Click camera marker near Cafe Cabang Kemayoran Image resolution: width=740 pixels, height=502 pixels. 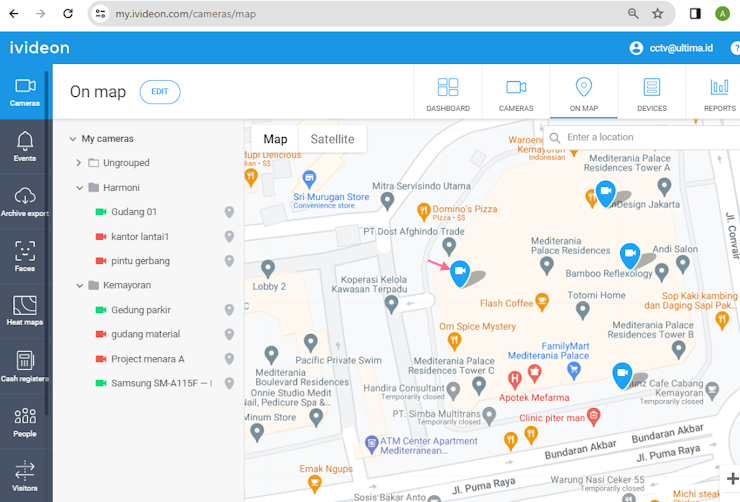(622, 375)
